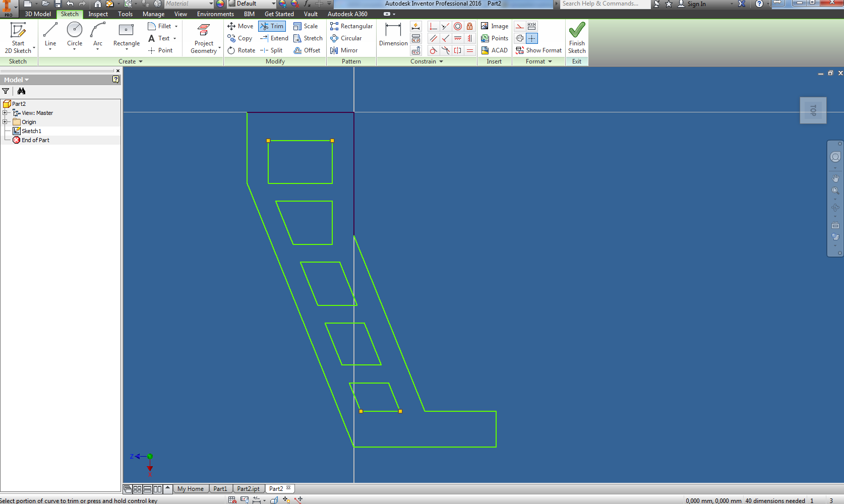Apply the Equal constraint
The height and width of the screenshot is (504, 844).
click(x=470, y=50)
